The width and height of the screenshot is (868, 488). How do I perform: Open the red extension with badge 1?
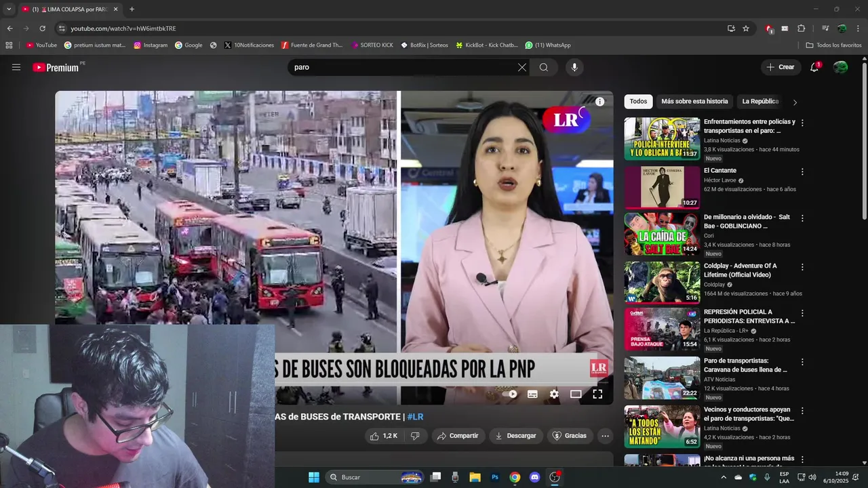tap(769, 28)
